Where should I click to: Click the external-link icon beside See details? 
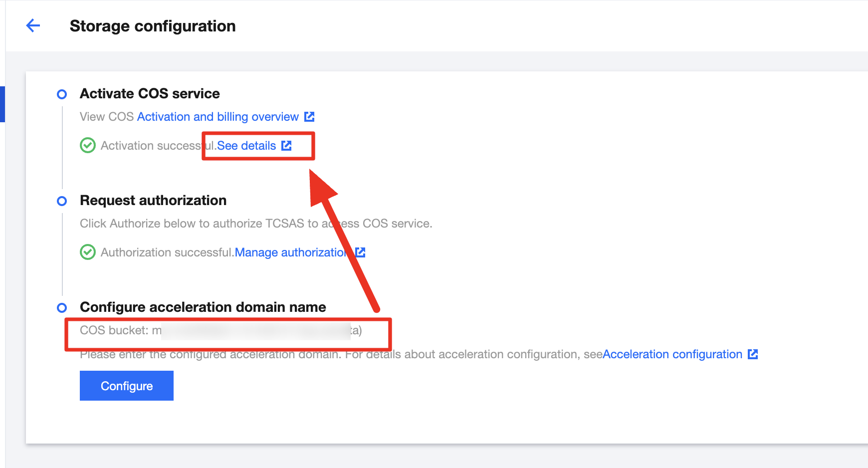pyautogui.click(x=286, y=146)
